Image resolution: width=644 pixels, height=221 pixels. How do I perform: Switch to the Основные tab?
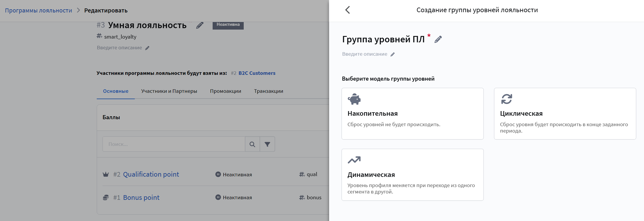[116, 91]
